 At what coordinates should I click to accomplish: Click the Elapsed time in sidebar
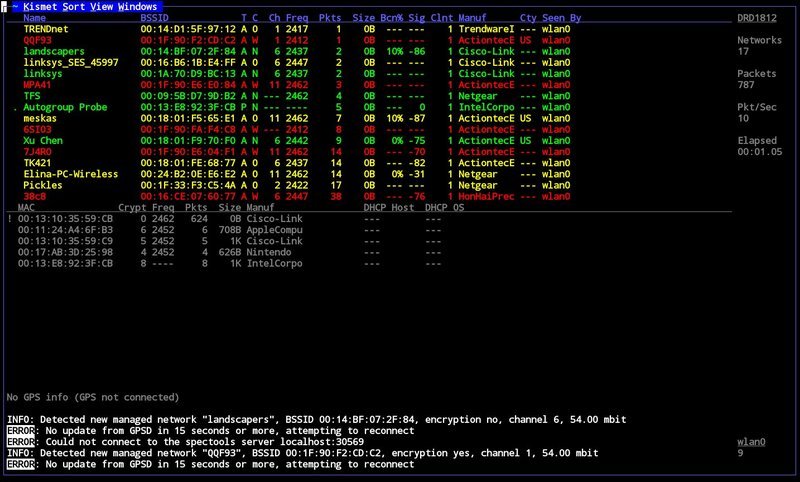tap(760, 152)
